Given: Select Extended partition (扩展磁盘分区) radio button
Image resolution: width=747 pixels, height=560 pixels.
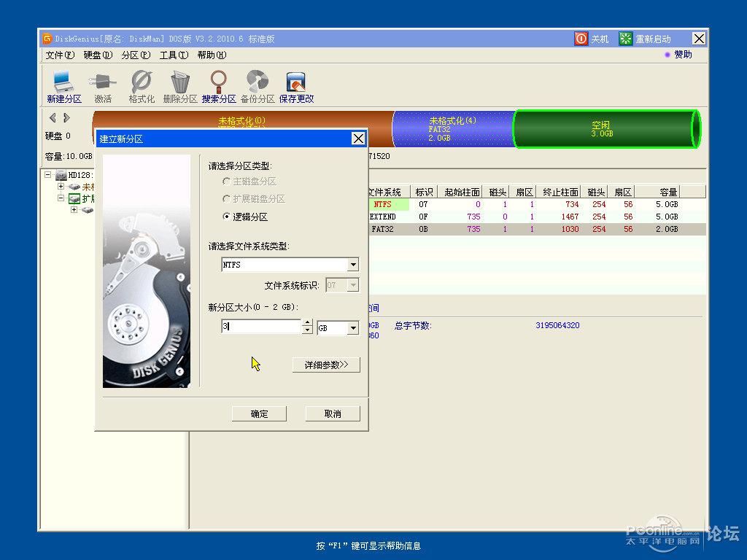Looking at the screenshot, I should [x=226, y=198].
